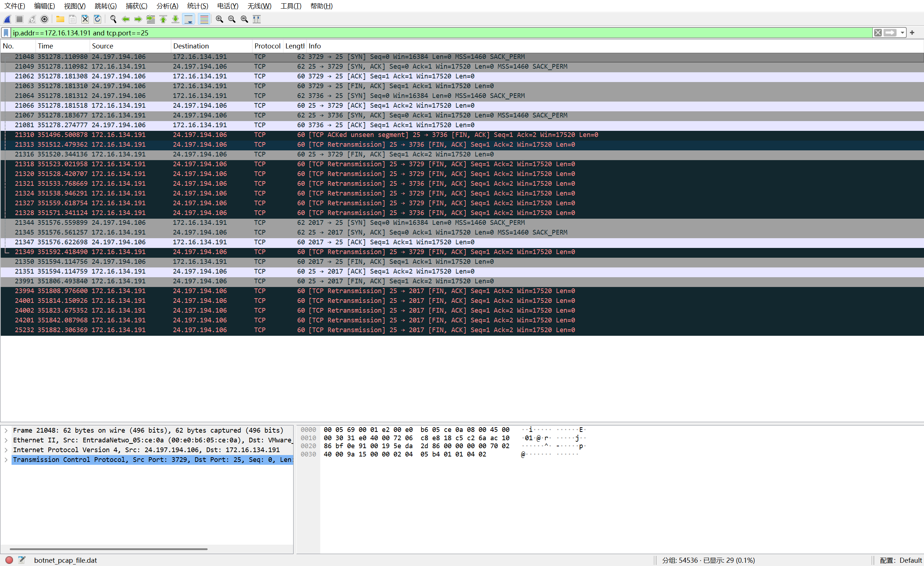Open the 分析(A) menu

167,6
